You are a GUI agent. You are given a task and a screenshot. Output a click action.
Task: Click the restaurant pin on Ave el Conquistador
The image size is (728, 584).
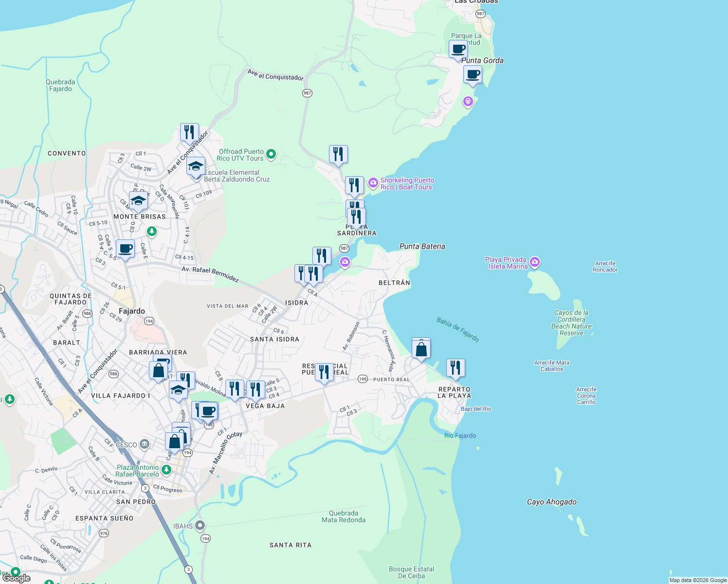(x=189, y=131)
